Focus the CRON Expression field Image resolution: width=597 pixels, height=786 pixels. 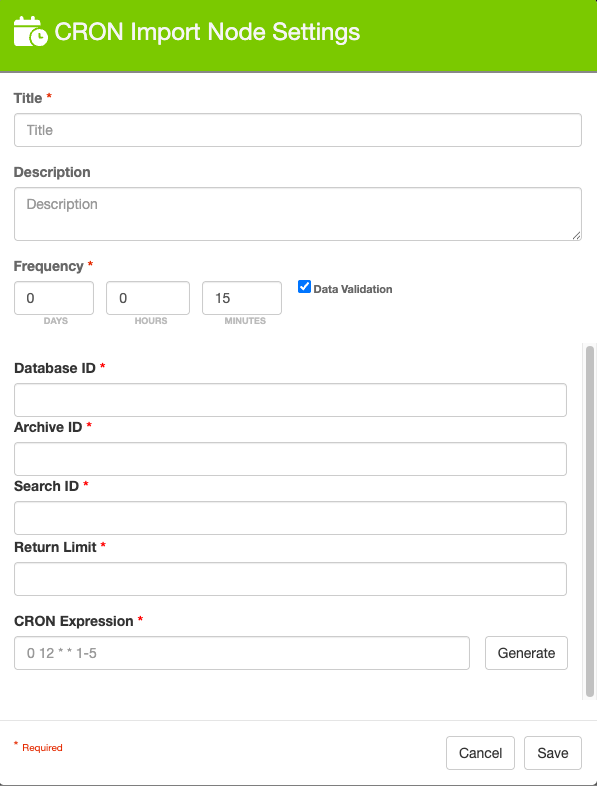pyautogui.click(x=242, y=653)
